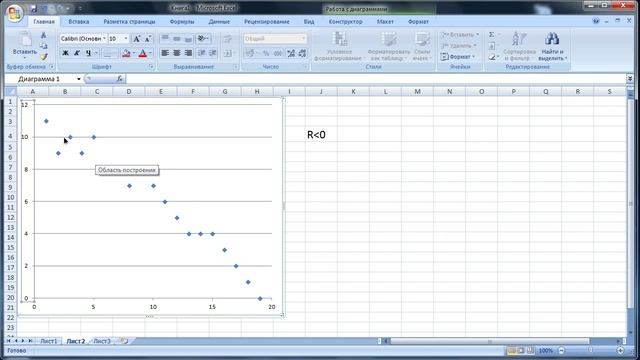The height and width of the screenshot is (360, 640).
Task: Decrease decimal places
Action: [x=302, y=53]
